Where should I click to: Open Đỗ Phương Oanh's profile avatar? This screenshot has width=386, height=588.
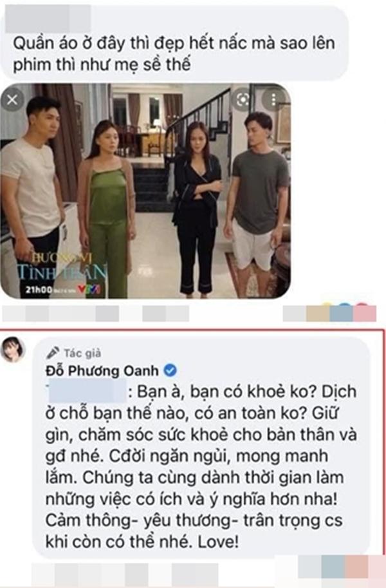pos(13,350)
